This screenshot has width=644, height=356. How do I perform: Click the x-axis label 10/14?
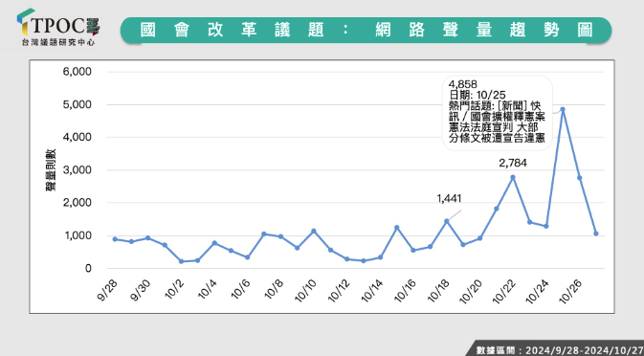point(372,291)
